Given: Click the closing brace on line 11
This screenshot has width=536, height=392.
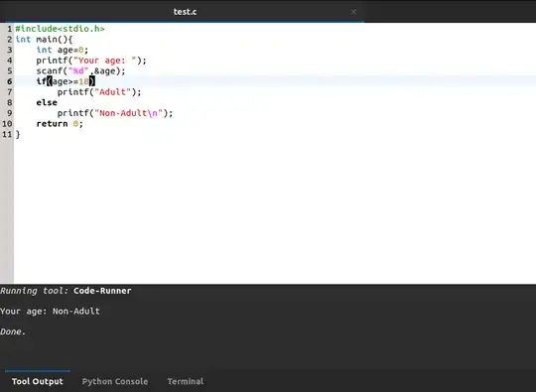Looking at the screenshot, I should pos(18,134).
